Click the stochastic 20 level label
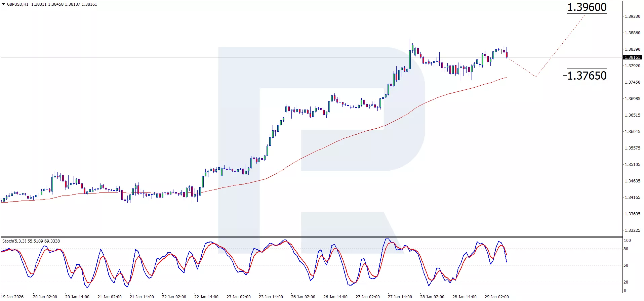 pyautogui.click(x=626, y=282)
